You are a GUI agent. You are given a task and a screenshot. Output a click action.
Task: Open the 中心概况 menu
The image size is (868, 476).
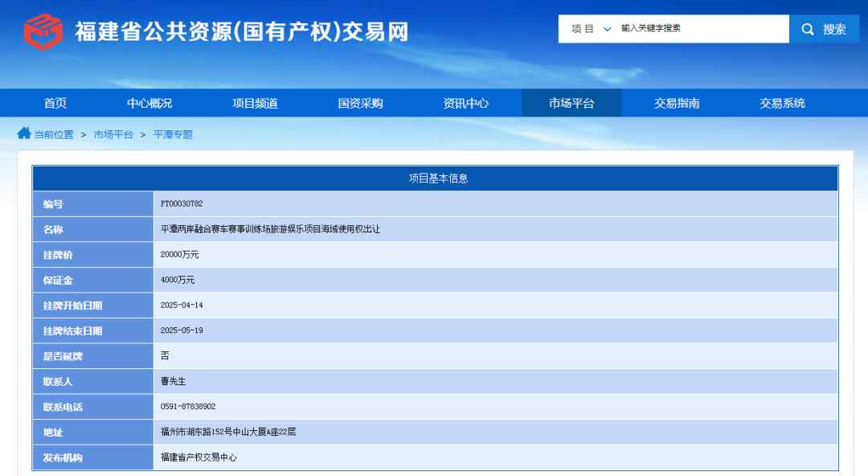149,103
